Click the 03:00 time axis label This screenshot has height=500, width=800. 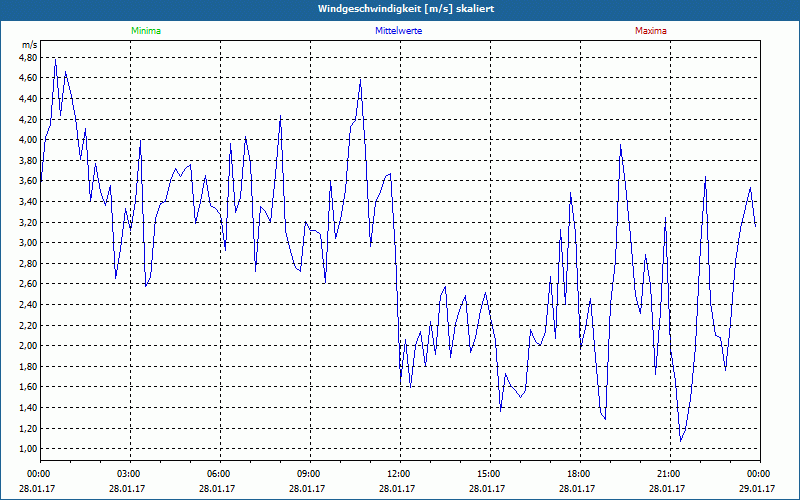click(x=128, y=474)
